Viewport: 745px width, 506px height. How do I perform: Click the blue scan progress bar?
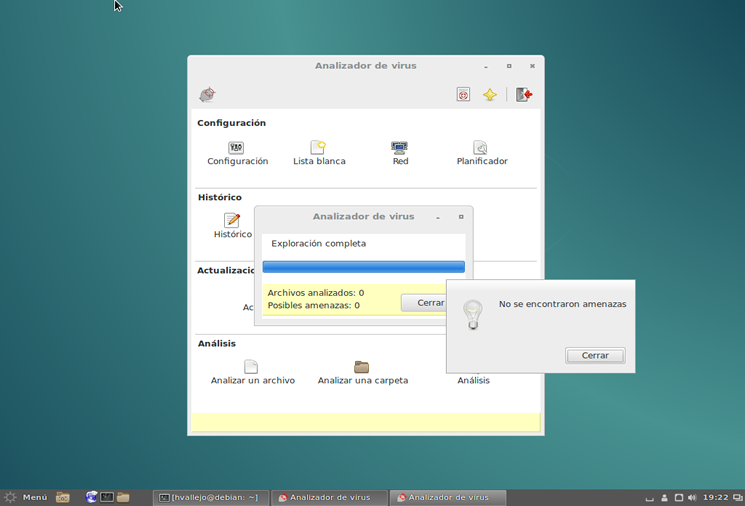tap(363, 267)
